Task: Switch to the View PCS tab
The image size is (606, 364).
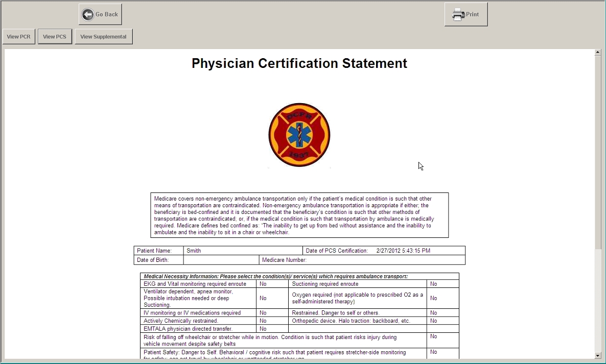Action: (55, 37)
